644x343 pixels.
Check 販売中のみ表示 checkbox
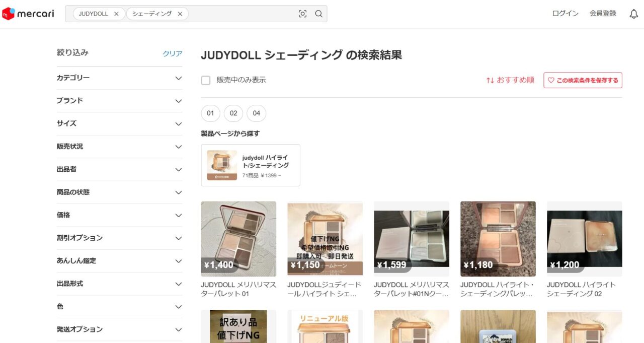206,80
